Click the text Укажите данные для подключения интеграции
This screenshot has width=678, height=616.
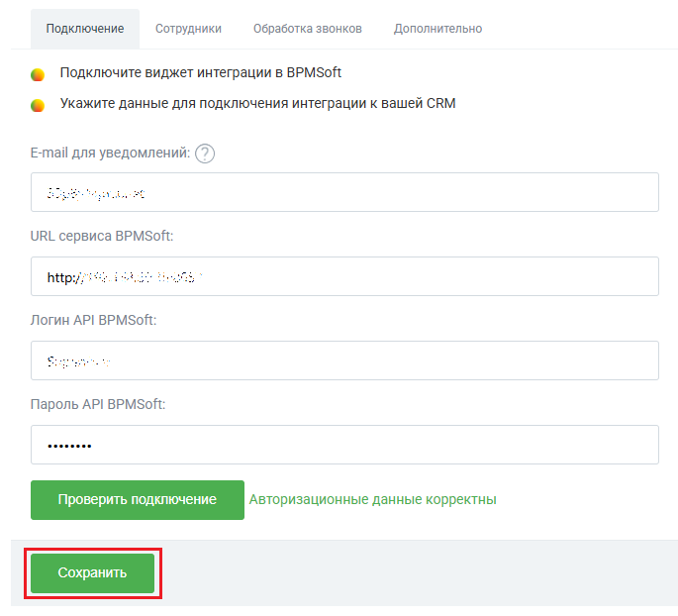click(x=257, y=103)
